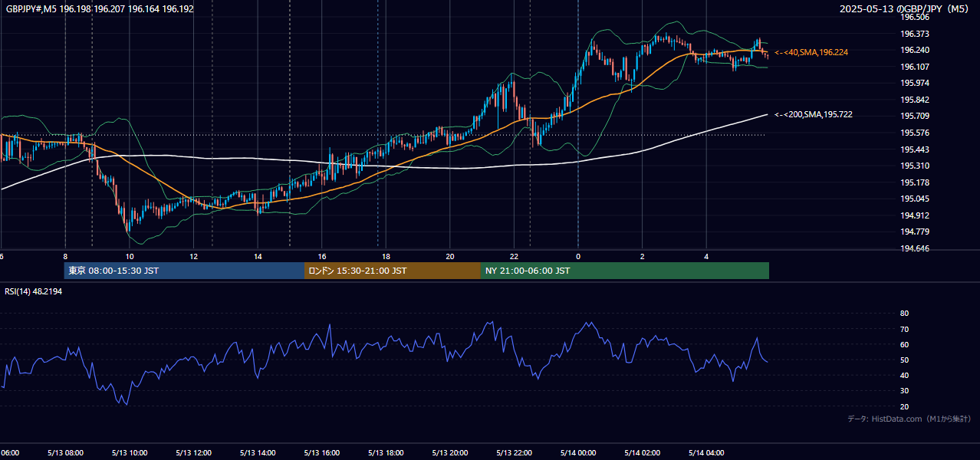980x460 pixels.
Task: Click the 5/13 14:00 bottom time label
Action: 258,453
